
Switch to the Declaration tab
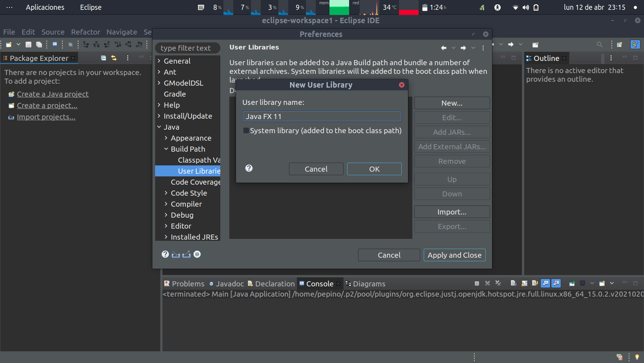point(271,284)
